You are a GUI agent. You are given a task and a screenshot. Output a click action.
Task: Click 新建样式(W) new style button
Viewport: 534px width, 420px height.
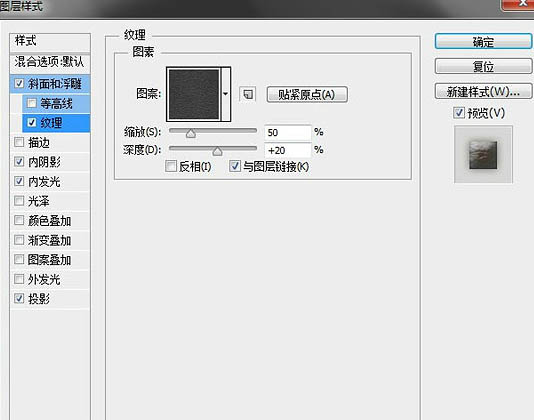(x=483, y=91)
